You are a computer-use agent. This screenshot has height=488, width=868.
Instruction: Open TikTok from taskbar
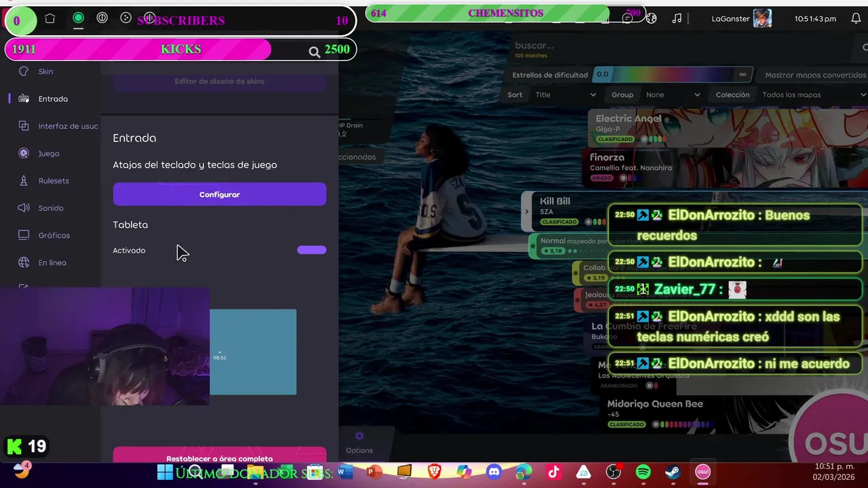point(553,472)
